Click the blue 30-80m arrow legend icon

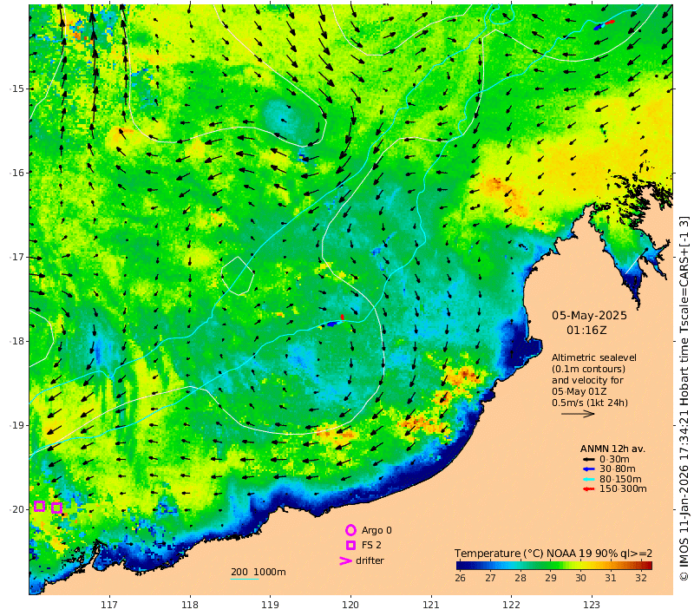coord(588,469)
